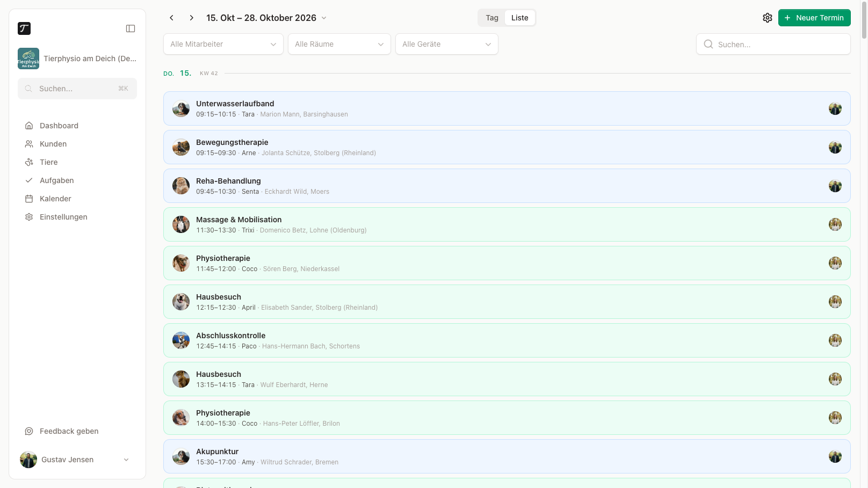The height and width of the screenshot is (488, 868).
Task: Open the Alle Mitarbeiter dropdown
Action: tap(223, 44)
